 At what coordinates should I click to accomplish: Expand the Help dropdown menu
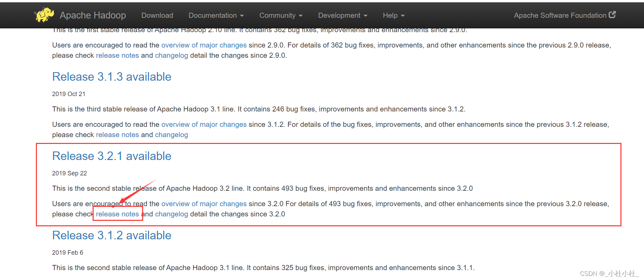coord(394,15)
